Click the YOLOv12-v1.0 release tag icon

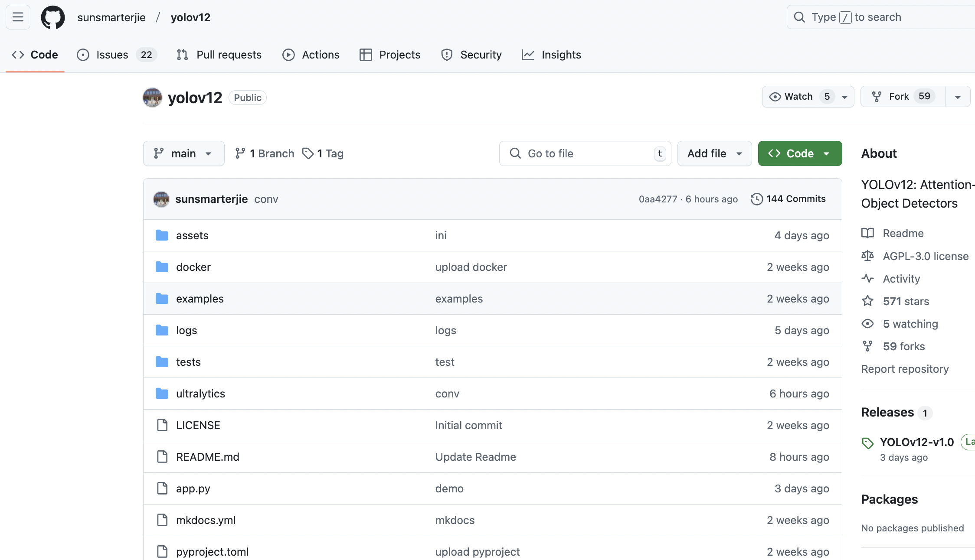(867, 443)
